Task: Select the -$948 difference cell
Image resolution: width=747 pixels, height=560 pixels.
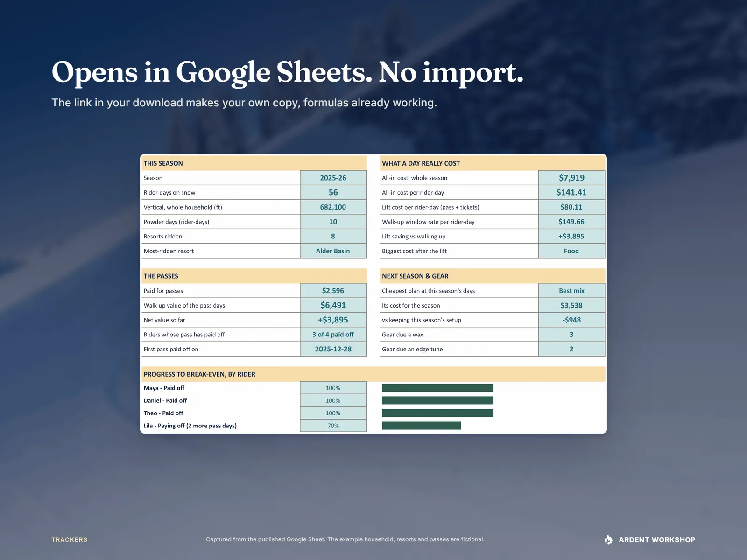Action: click(571, 320)
